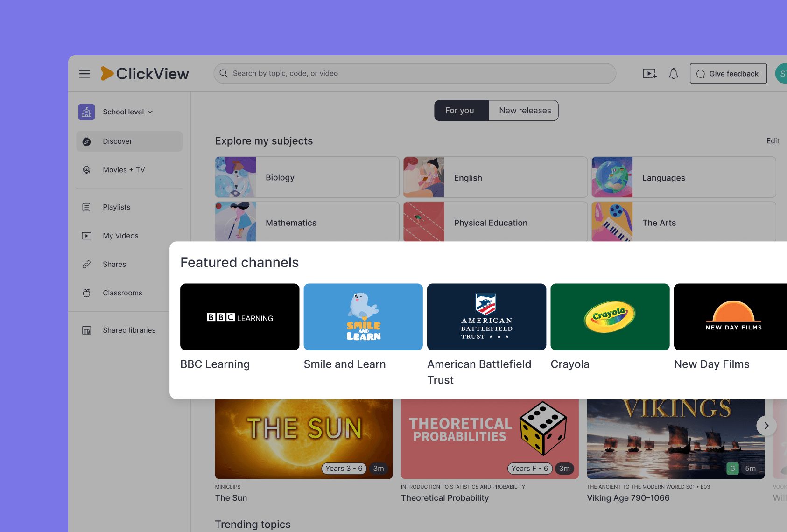Open the Biology subject card
The image size is (787, 532).
tap(307, 177)
